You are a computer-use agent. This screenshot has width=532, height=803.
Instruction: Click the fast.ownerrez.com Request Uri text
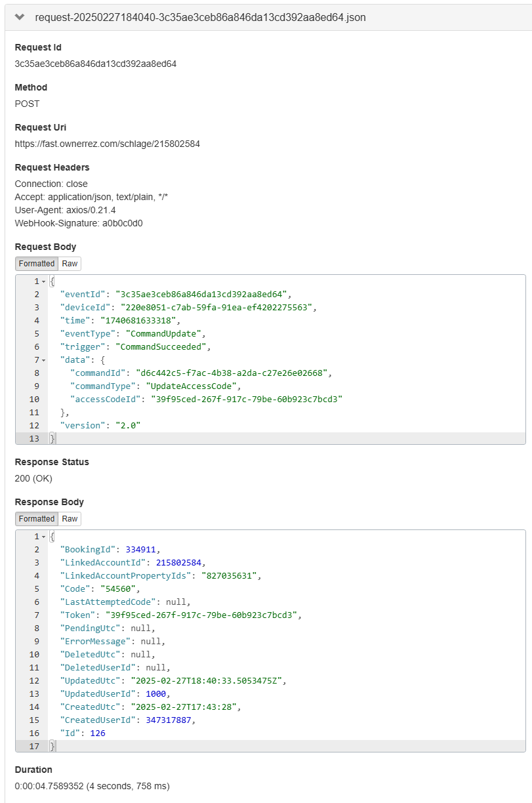pyautogui.click(x=107, y=144)
